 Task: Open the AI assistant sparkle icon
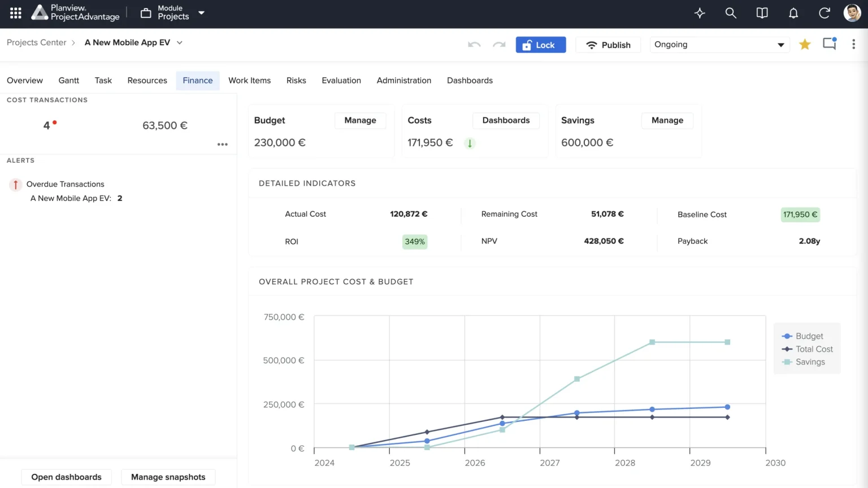pyautogui.click(x=700, y=13)
